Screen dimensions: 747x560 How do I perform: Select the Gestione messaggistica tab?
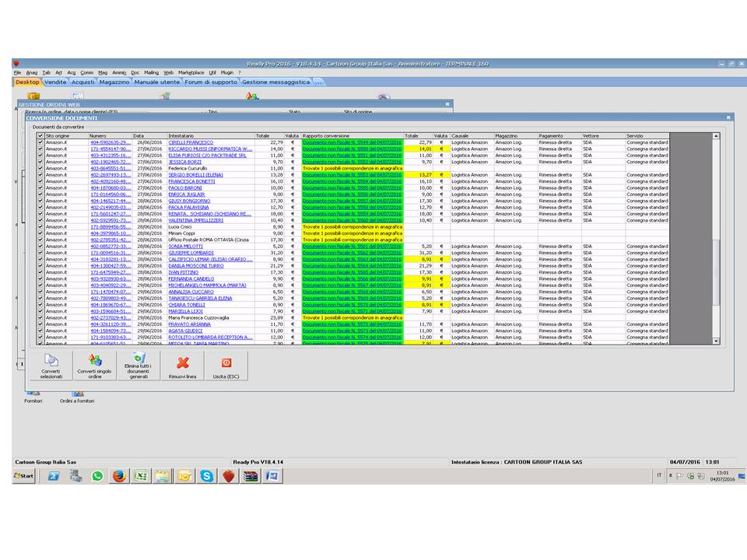(x=275, y=82)
